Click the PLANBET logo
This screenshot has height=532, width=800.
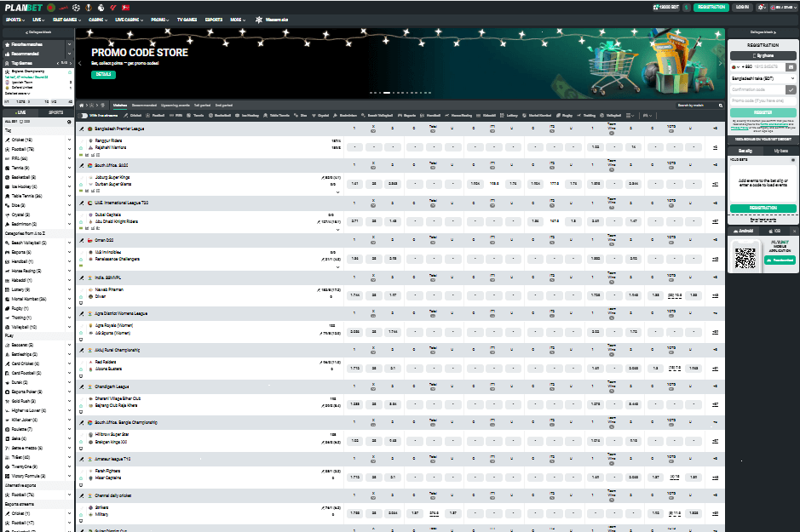pyautogui.click(x=22, y=7)
